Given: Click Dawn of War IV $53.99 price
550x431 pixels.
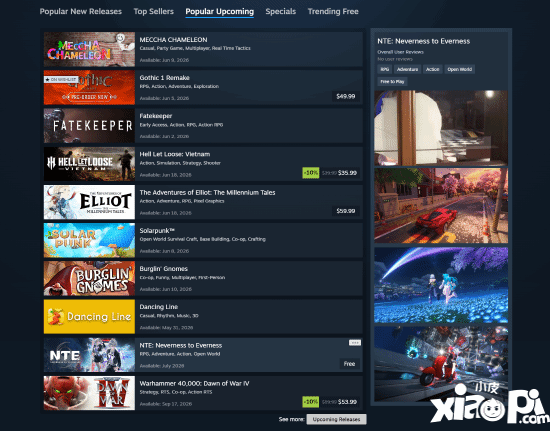Looking at the screenshot, I should click(347, 402).
